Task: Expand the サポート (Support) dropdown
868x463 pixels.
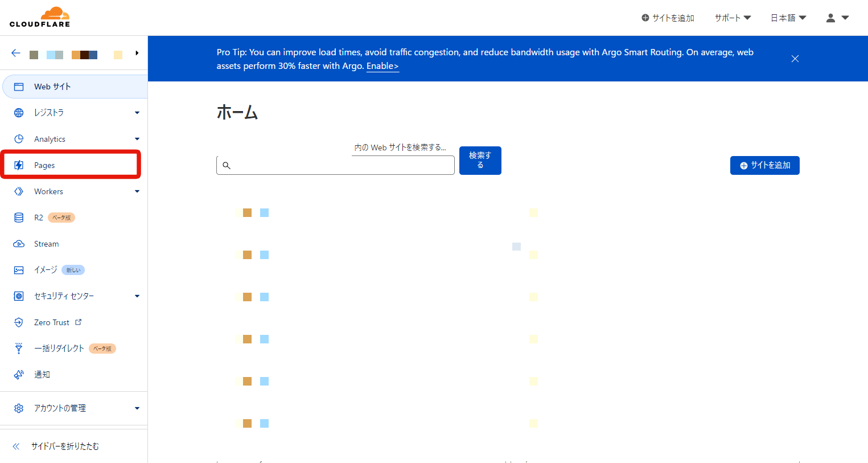Action: pyautogui.click(x=733, y=18)
